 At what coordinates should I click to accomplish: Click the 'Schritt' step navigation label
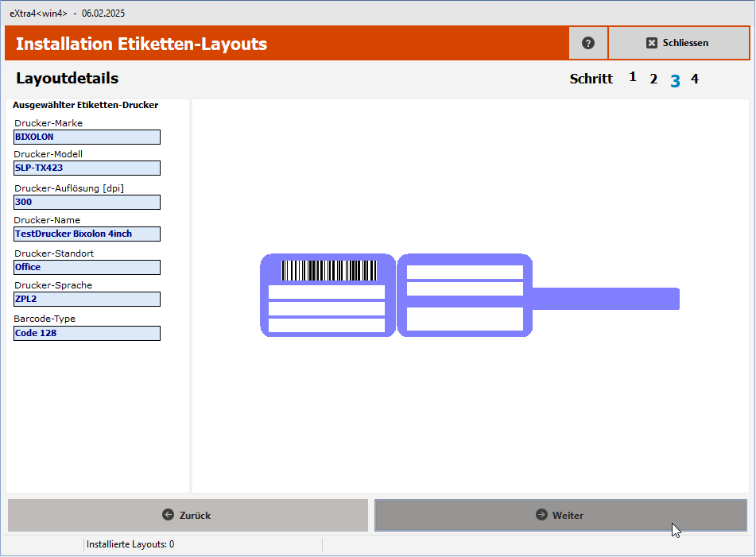pyautogui.click(x=591, y=79)
